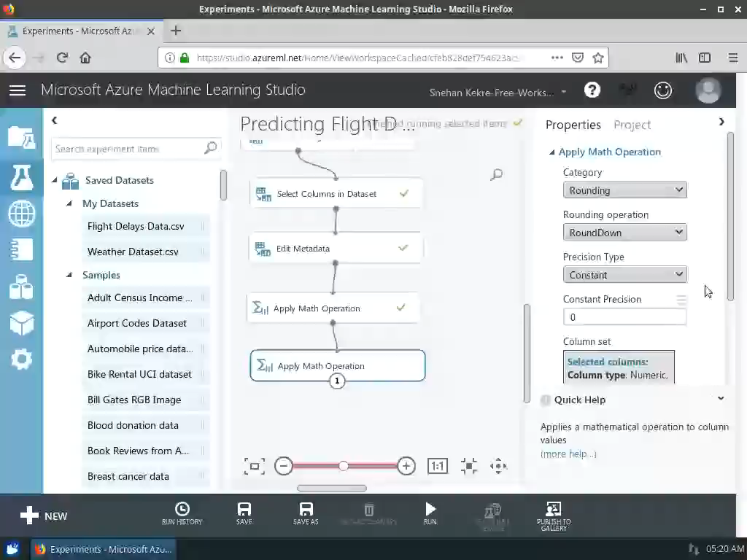
Task: Click the center-on-selection canvas icon
Action: 469,466
